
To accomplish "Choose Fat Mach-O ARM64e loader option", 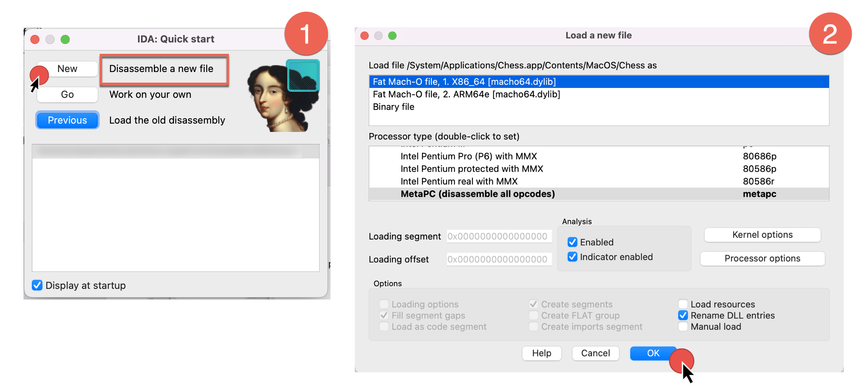I will click(x=466, y=94).
